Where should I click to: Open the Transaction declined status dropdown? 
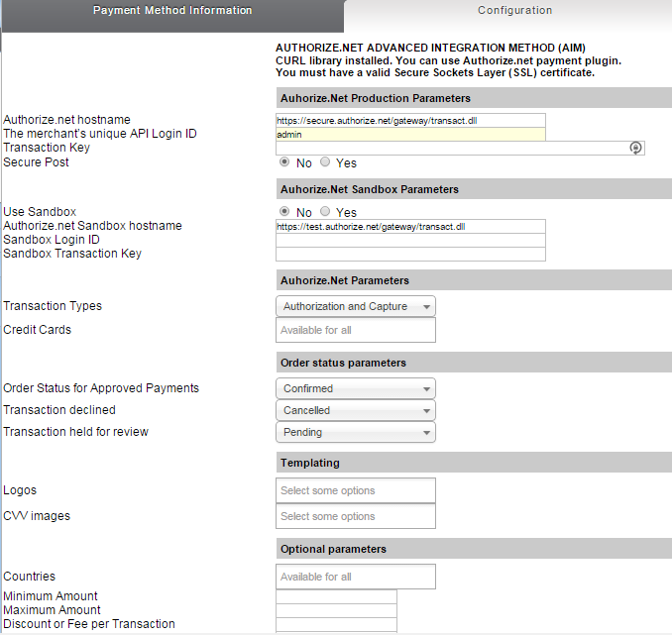coord(356,410)
